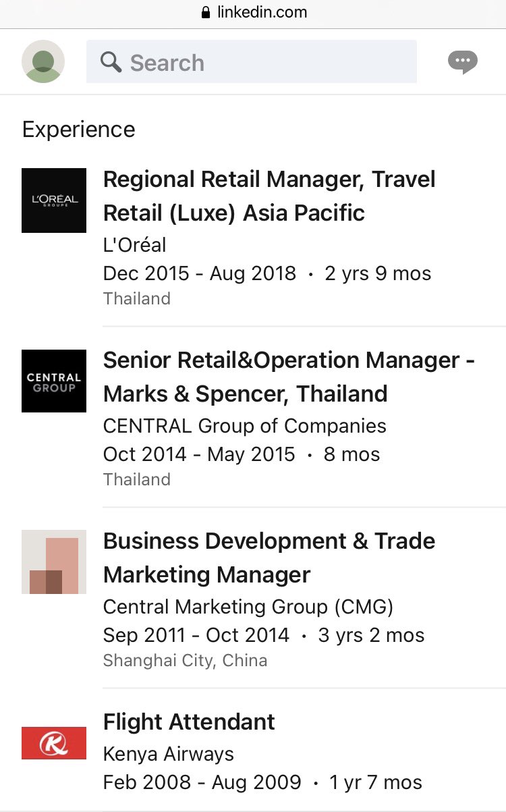Click the Shanghai City, China location text

pos(185,660)
